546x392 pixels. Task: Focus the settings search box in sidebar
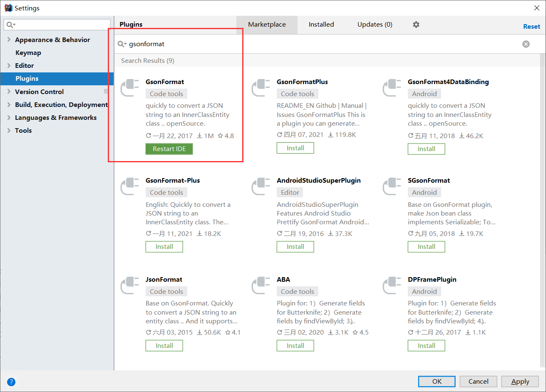[x=57, y=25]
